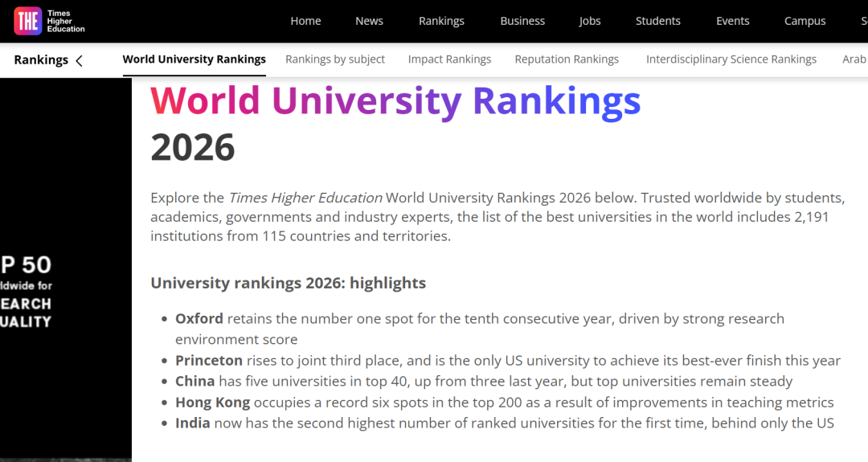Click the bold Princeton highlight
Image resolution: width=868 pixels, height=462 pixels.
click(x=209, y=360)
